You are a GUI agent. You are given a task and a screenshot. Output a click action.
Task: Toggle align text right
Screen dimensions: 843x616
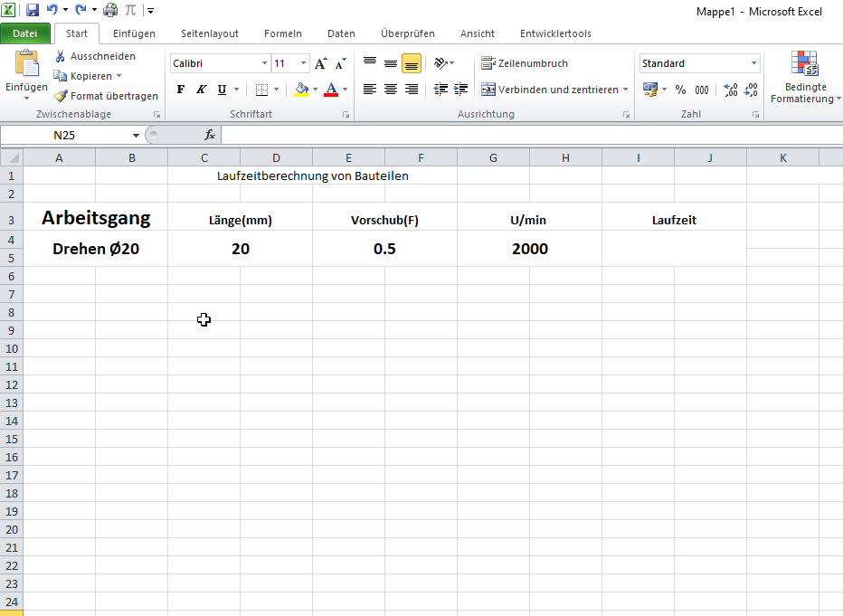[x=412, y=90]
